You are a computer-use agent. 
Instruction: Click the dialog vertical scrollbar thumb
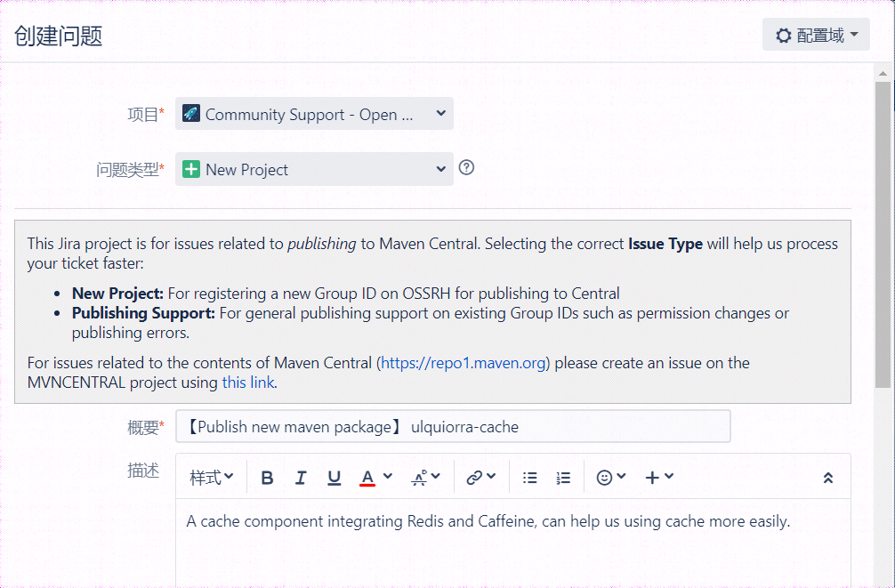click(x=883, y=235)
